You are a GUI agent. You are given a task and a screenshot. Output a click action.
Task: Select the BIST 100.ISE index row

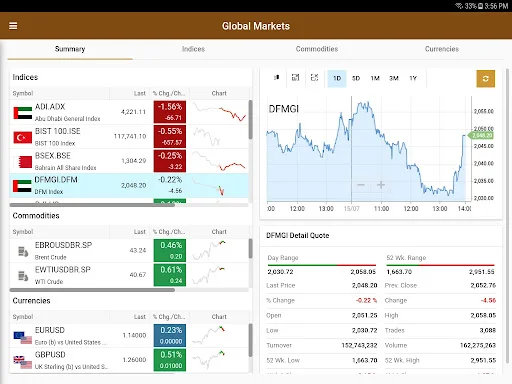click(129, 137)
